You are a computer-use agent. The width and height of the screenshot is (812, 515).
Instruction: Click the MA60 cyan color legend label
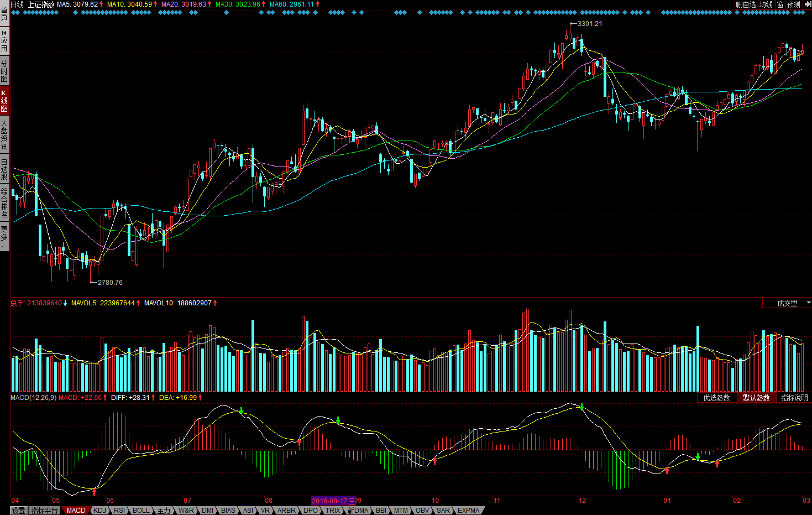(x=291, y=4)
